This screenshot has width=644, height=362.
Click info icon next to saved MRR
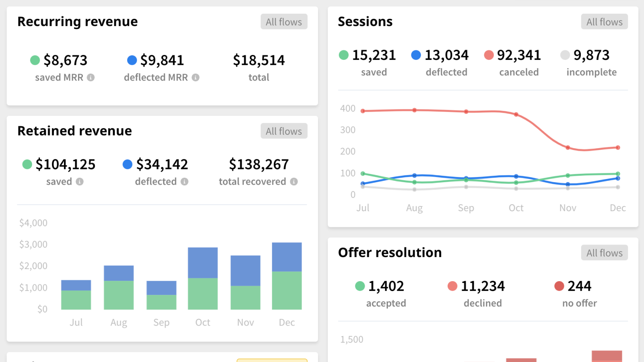pos(91,78)
